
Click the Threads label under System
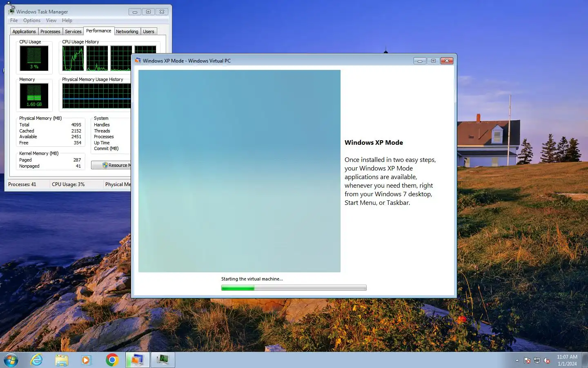[x=102, y=131]
